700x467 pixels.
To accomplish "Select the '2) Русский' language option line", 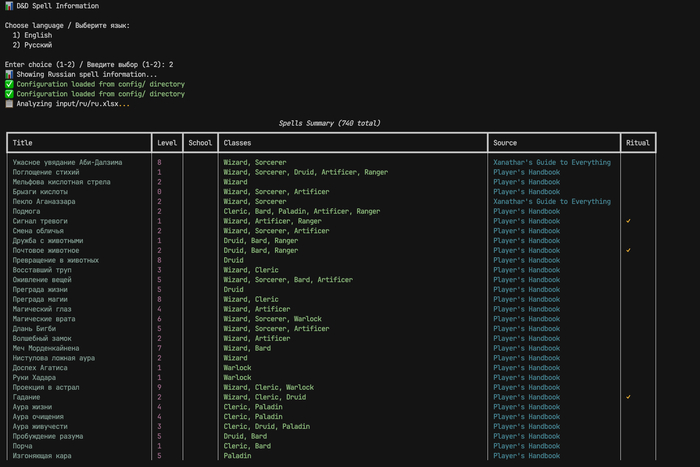I will [x=32, y=45].
